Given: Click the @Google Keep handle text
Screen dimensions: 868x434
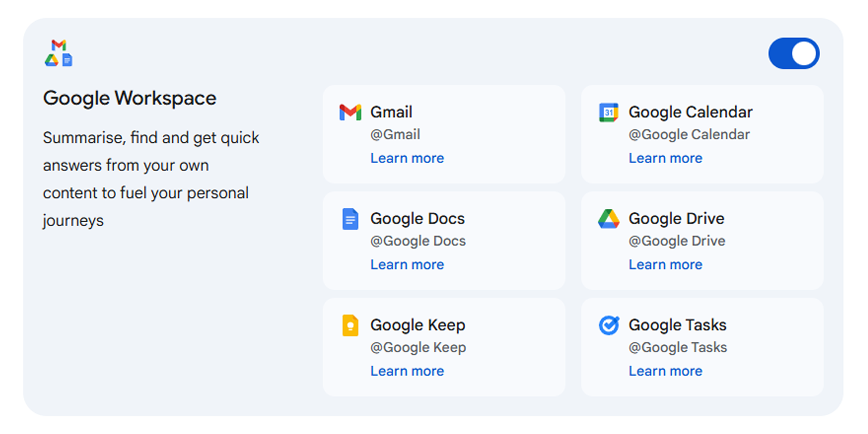Looking at the screenshot, I should coord(418,348).
